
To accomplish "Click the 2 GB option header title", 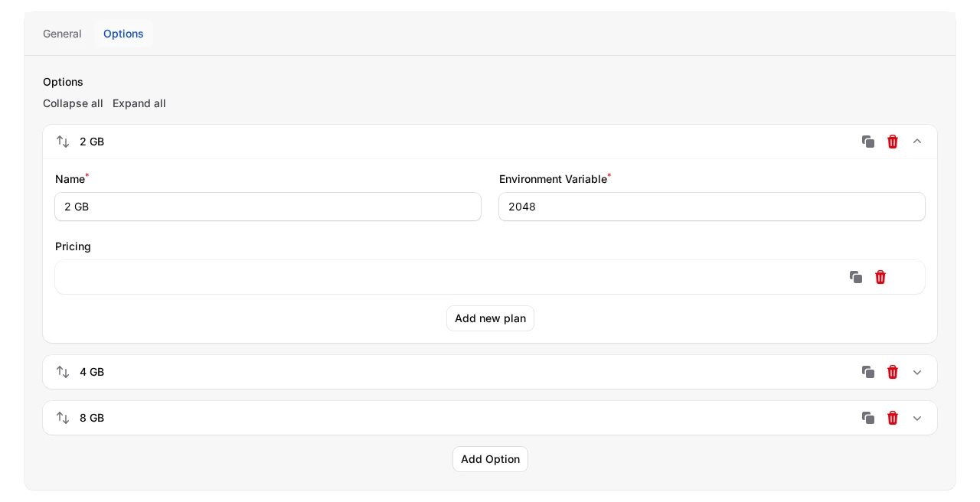I will point(92,142).
